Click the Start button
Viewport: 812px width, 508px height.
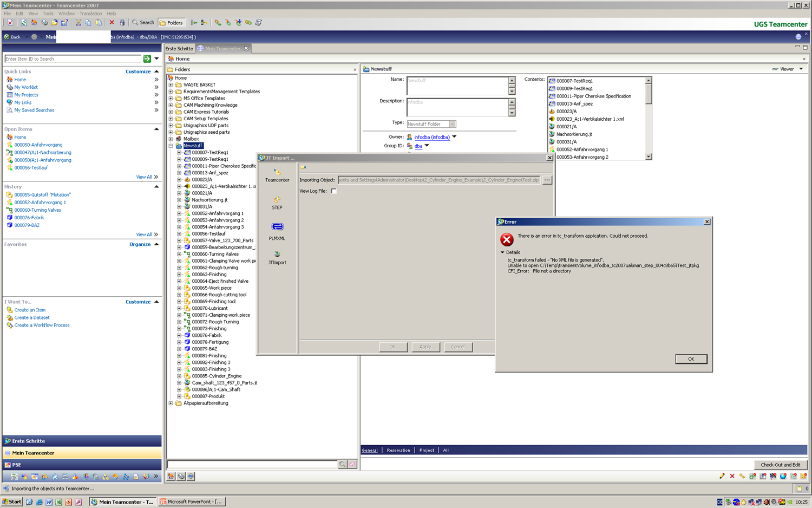point(12,502)
